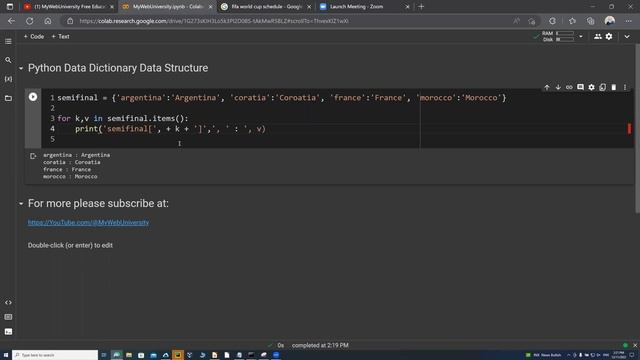This screenshot has height=360, width=640.
Task: Open Task View on taskbar
Action: (104, 355)
